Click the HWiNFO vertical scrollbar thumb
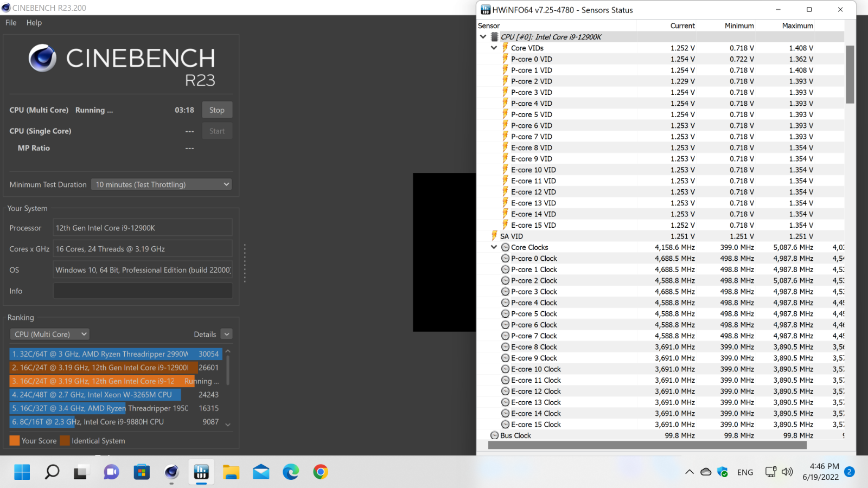The height and width of the screenshot is (488, 868). coord(850,74)
